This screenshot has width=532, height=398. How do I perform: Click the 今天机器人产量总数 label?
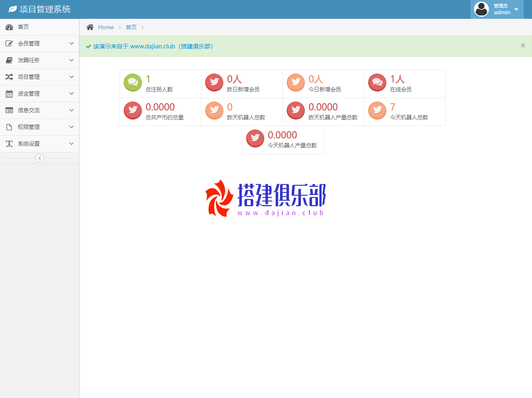pyautogui.click(x=293, y=145)
